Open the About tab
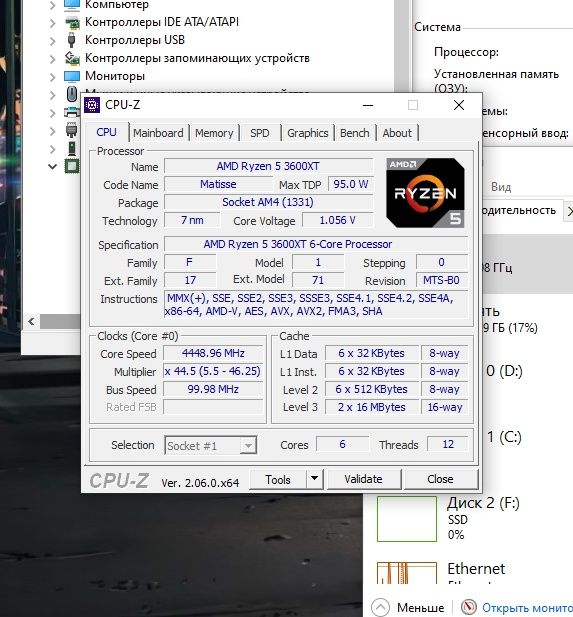 tap(397, 133)
